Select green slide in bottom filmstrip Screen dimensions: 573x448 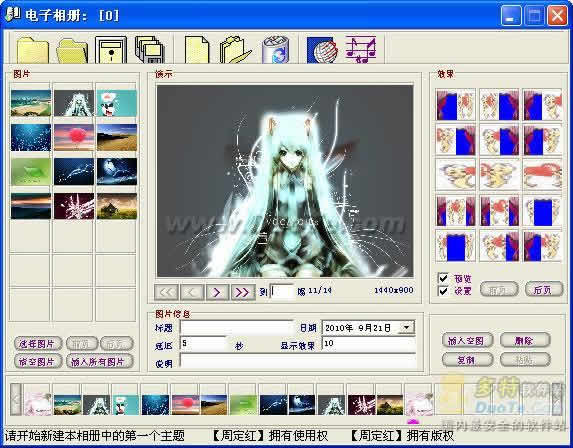[244, 405]
